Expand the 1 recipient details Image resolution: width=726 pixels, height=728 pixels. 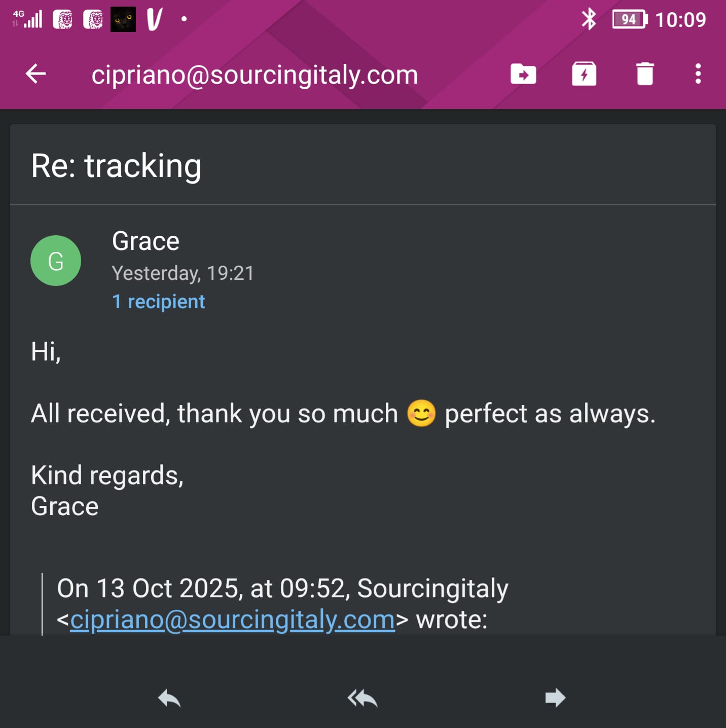(159, 302)
